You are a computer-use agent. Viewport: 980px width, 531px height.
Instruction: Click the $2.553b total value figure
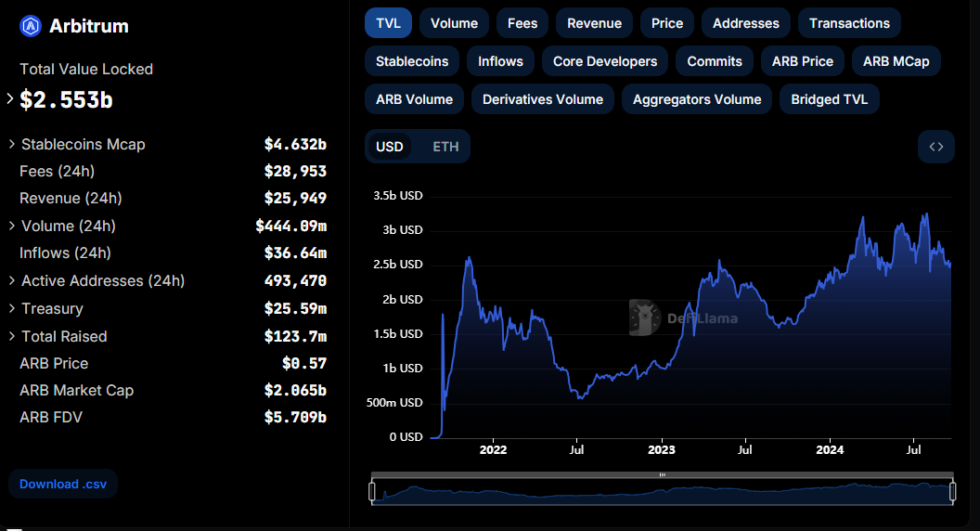coord(66,100)
